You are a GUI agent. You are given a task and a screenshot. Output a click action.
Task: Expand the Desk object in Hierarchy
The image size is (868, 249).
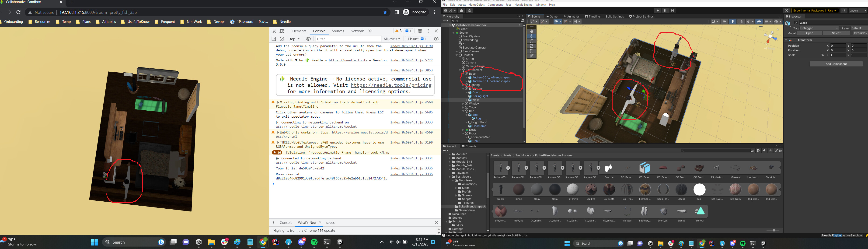[x=463, y=130]
